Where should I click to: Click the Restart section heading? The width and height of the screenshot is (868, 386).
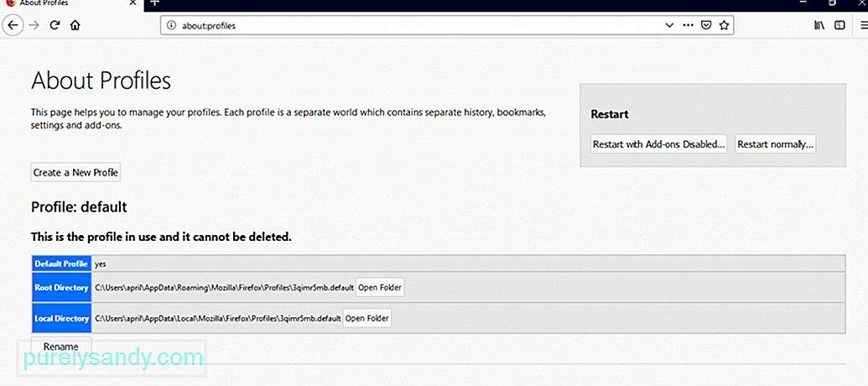tap(610, 114)
